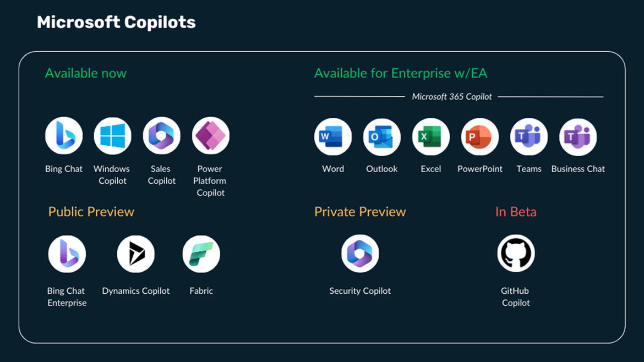Select the Public Preview heading
Screen dimensions: 644x362
click(91, 211)
